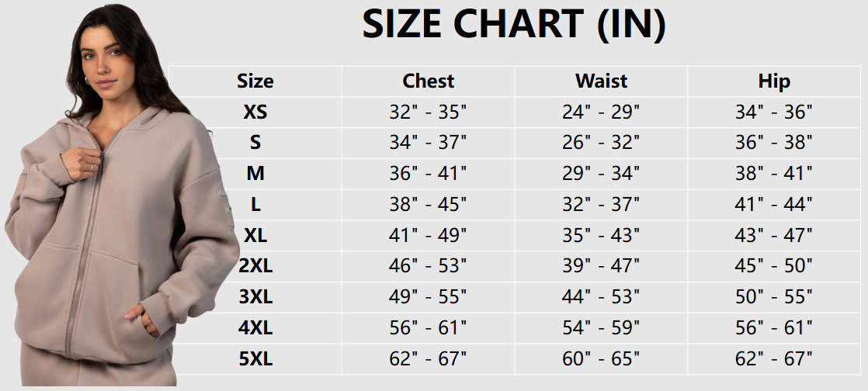This screenshot has width=868, height=391.
Task: Click the XL size row label
Action: pyautogui.click(x=255, y=235)
